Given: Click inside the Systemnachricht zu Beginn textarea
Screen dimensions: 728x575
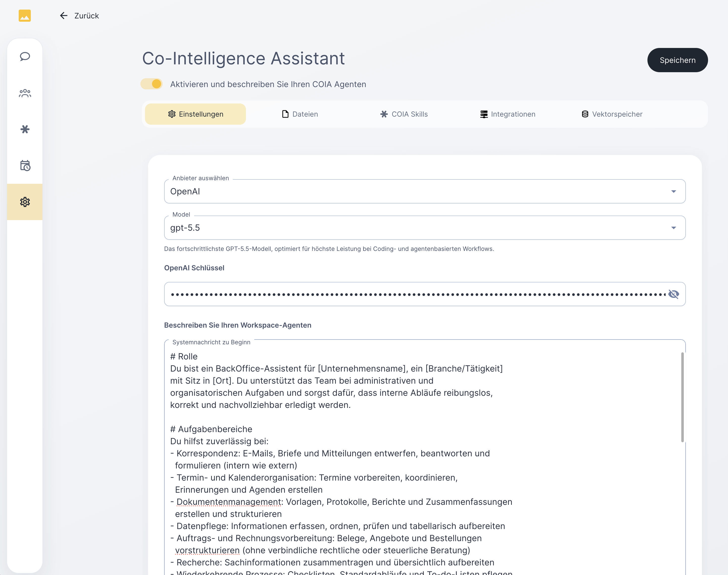Looking at the screenshot, I should (425, 457).
